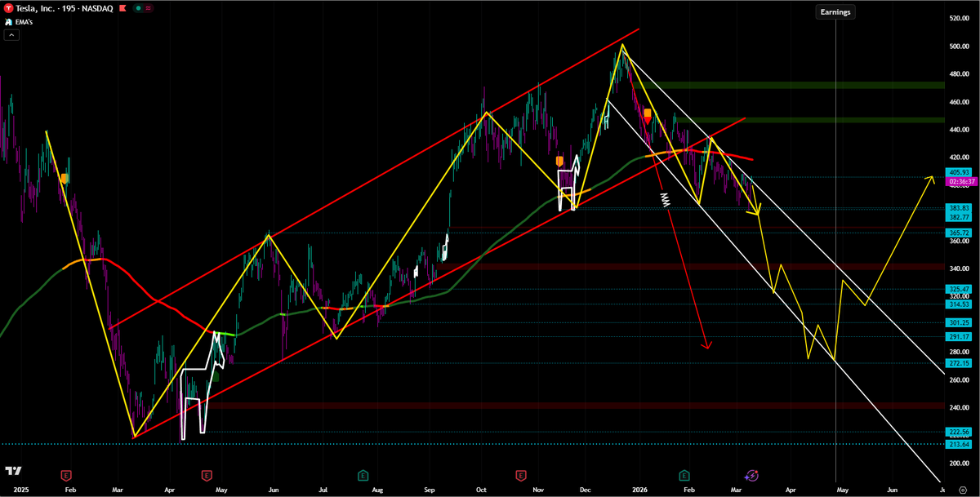Viewport: 980px width, 497px height.
Task: Click the 325.47 price label
Action: 959,289
